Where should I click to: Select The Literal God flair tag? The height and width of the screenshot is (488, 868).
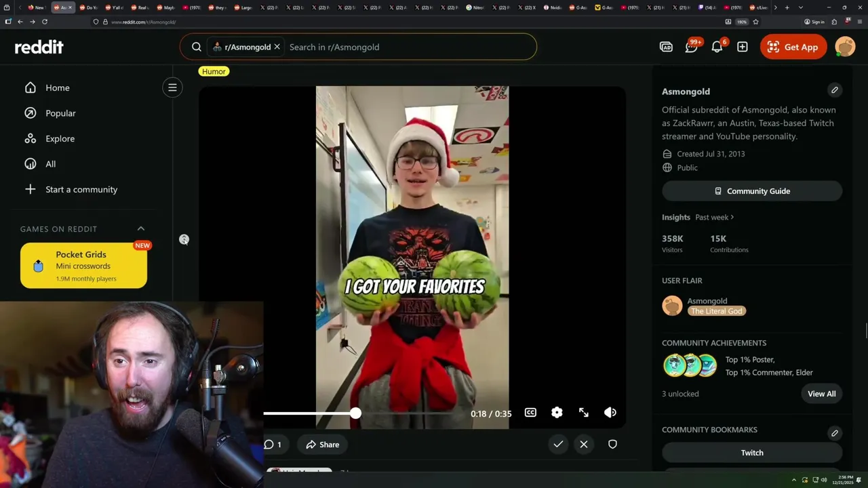[x=717, y=311]
